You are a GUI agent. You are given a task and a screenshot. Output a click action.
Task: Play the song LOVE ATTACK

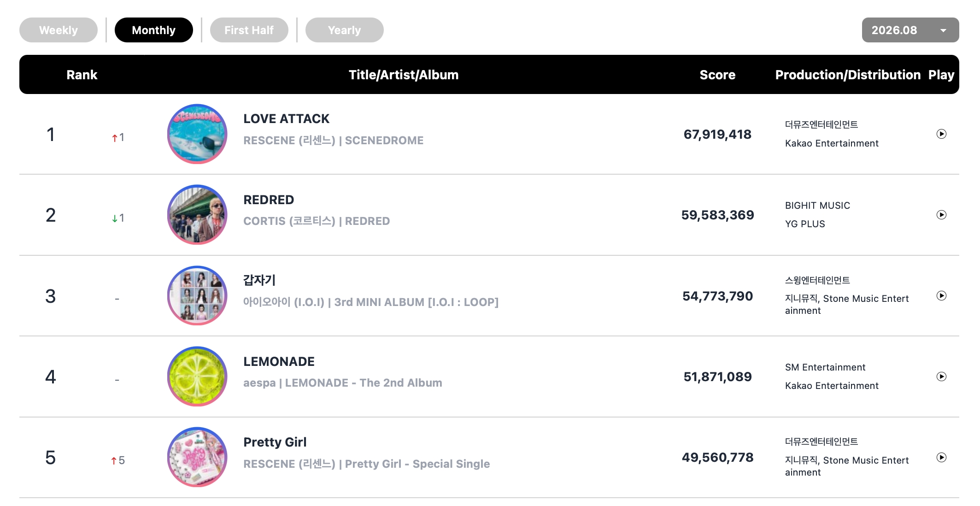pos(941,134)
